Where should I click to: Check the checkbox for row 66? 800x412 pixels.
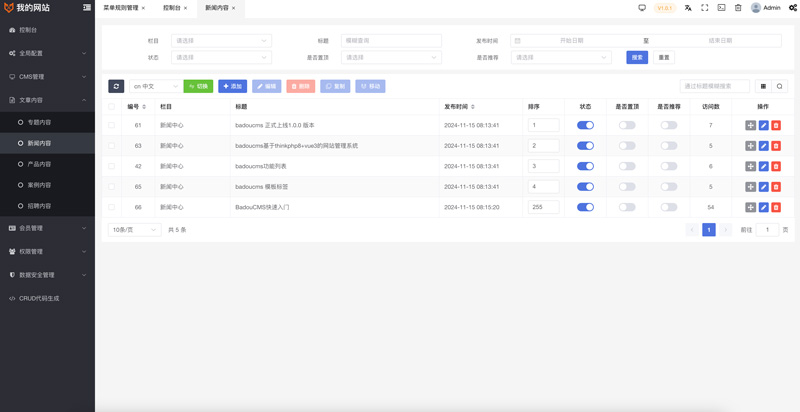tap(111, 207)
